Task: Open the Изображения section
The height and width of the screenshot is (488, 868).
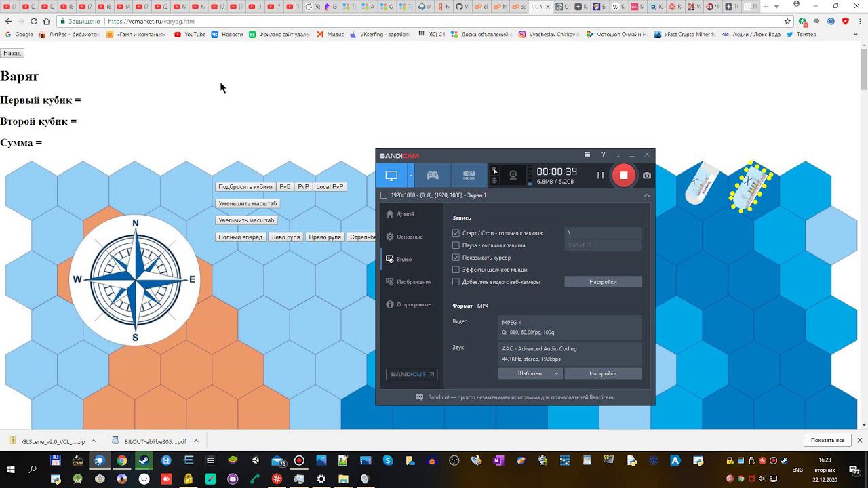Action: coord(408,282)
